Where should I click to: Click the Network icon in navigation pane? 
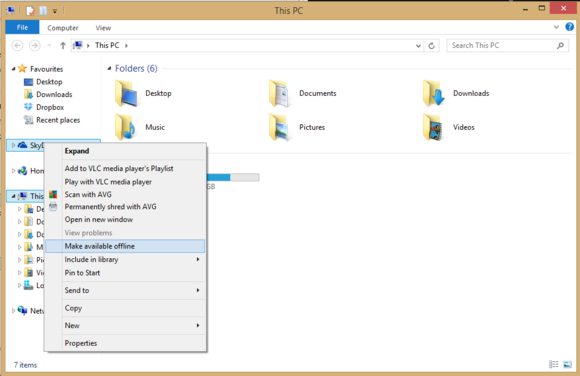coord(23,310)
